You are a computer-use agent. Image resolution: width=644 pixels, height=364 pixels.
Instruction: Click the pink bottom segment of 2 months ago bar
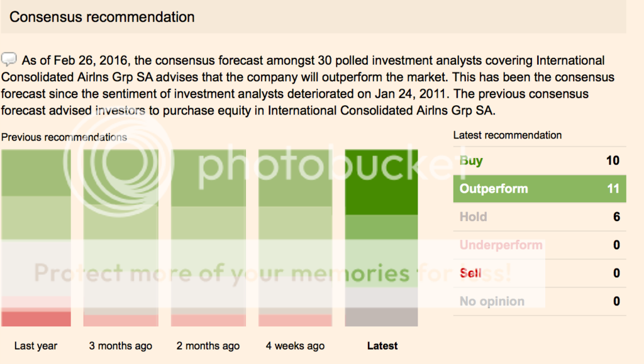[208, 321]
